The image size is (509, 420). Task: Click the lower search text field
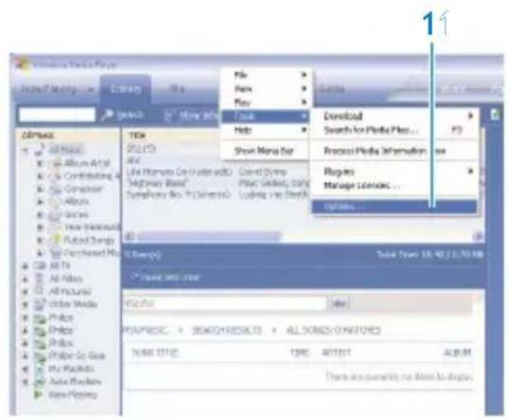(x=225, y=303)
